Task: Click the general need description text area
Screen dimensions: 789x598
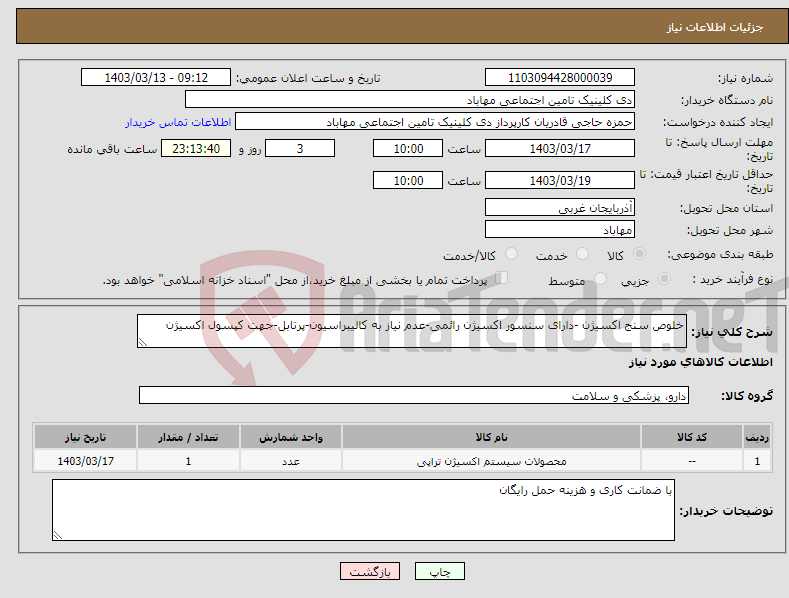Action: 412,331
